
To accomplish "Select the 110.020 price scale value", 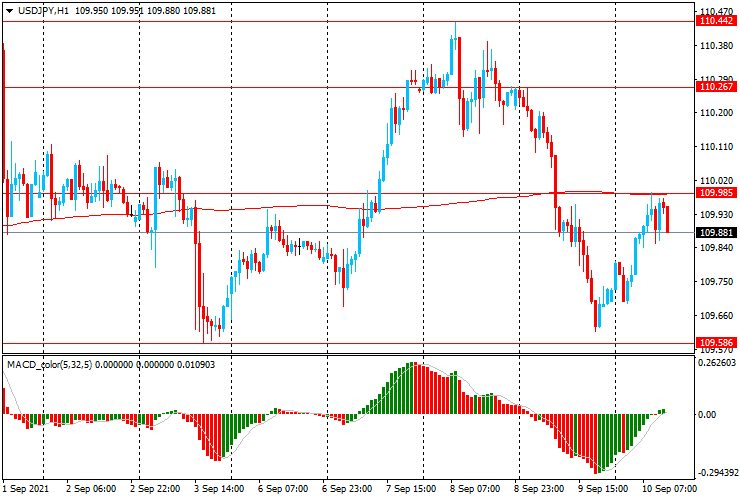I will click(x=717, y=181).
